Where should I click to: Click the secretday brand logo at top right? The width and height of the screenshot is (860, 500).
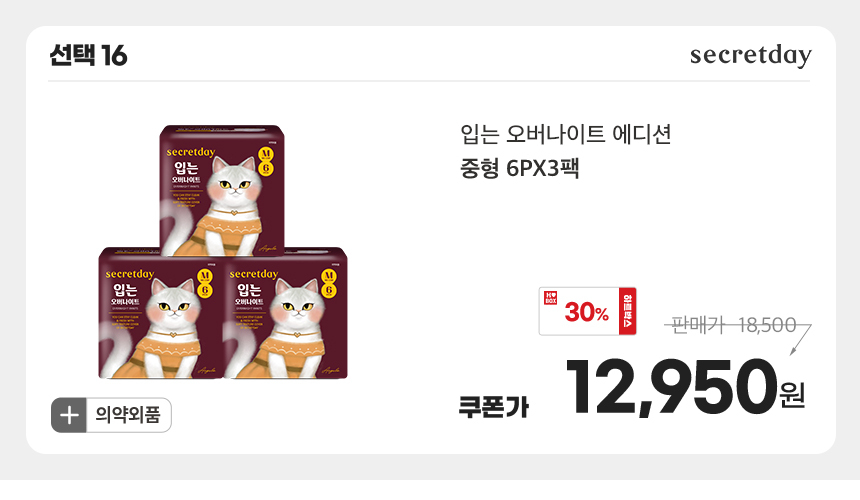750,55
